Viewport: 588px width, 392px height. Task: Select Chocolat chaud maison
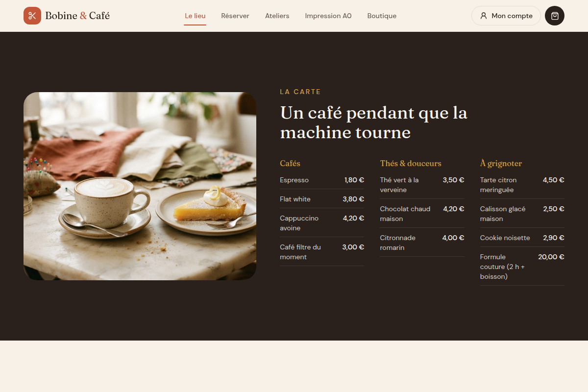coord(422,214)
